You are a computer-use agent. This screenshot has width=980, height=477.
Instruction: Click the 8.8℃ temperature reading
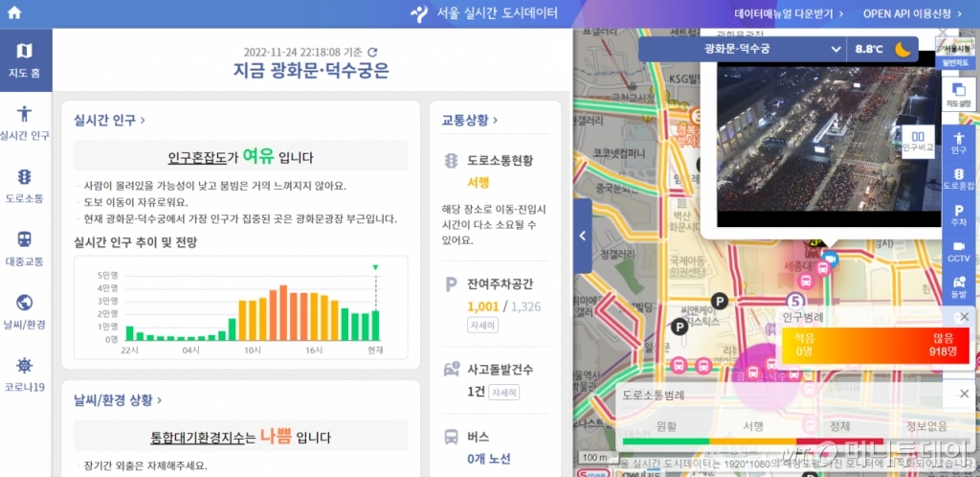(869, 49)
